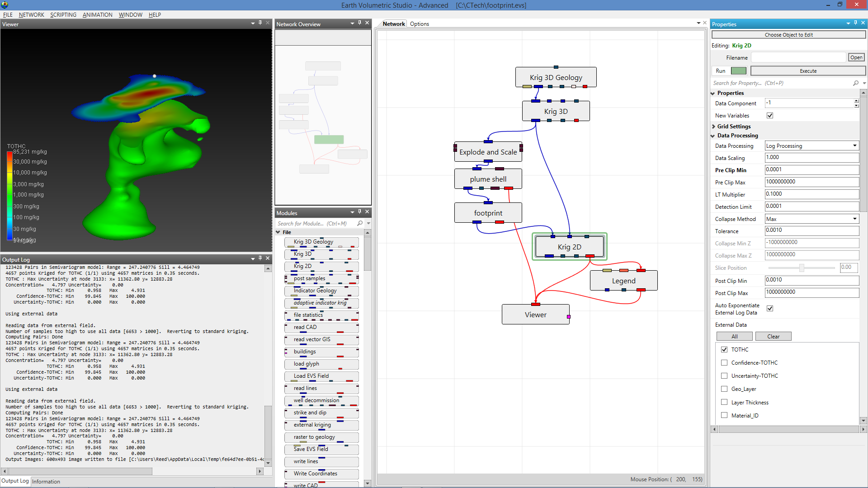This screenshot has width=868, height=488.
Task: Toggle the New Variables checkbox
Action: click(770, 116)
